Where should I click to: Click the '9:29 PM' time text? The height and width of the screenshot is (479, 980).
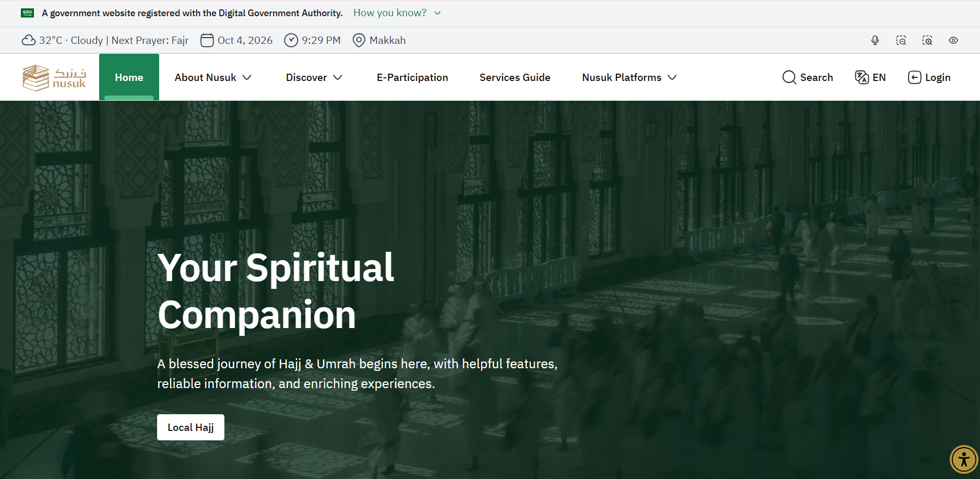coord(321,40)
